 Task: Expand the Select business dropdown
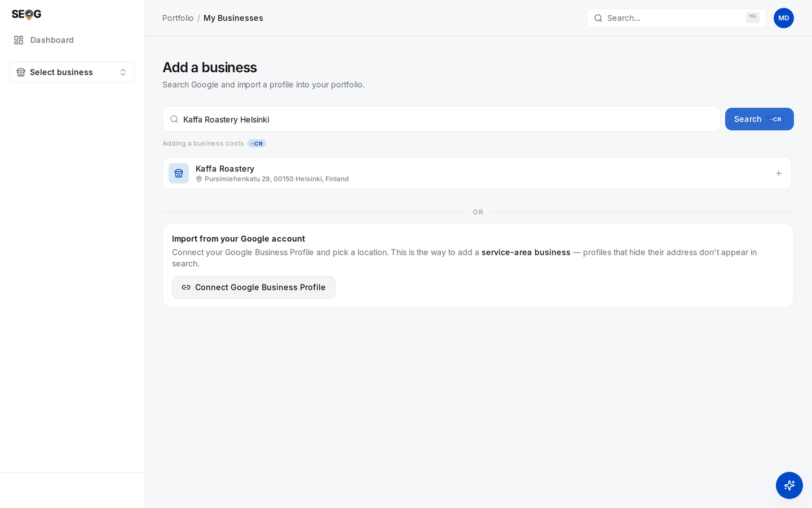click(72, 72)
